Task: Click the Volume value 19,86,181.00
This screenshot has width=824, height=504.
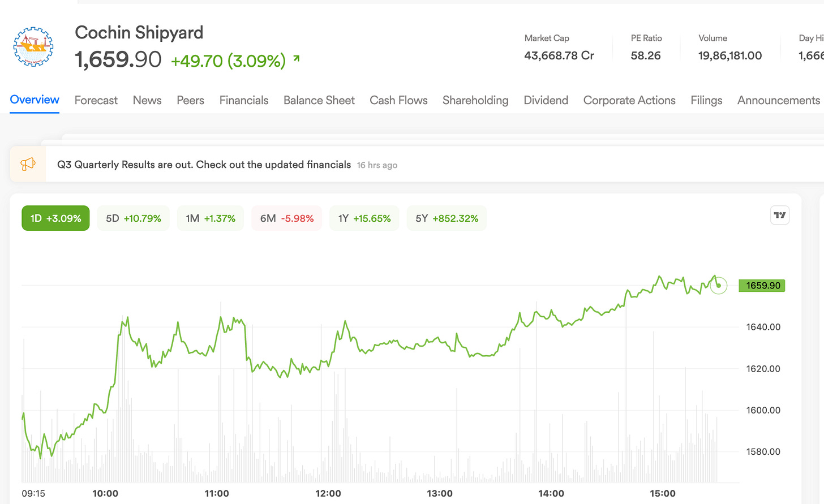Action: (x=730, y=55)
